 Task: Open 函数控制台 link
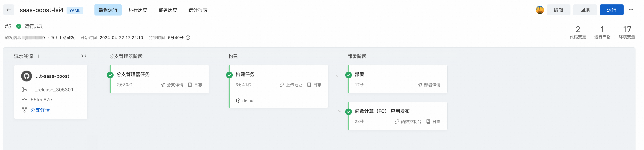pyautogui.click(x=408, y=122)
